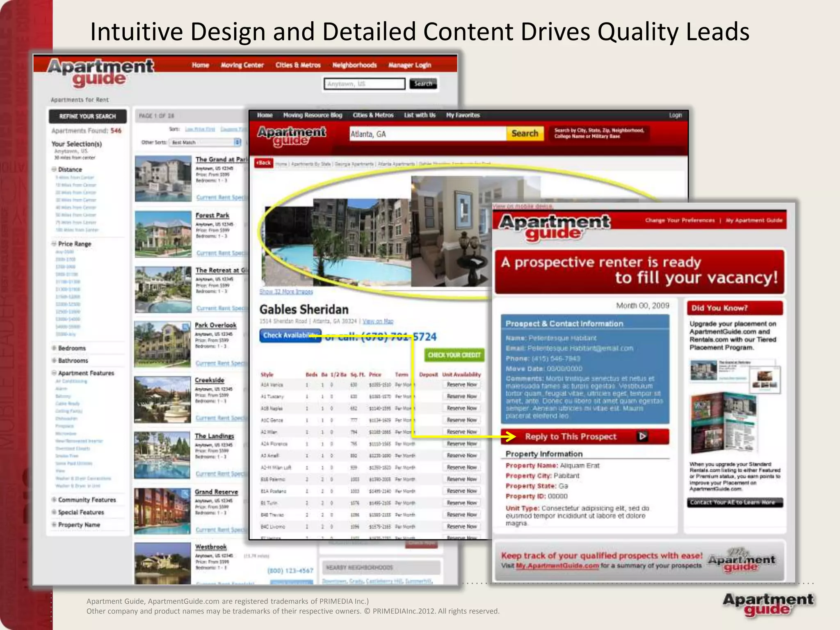Click the Show 32 More Images link
The image size is (840, 630).
(286, 292)
